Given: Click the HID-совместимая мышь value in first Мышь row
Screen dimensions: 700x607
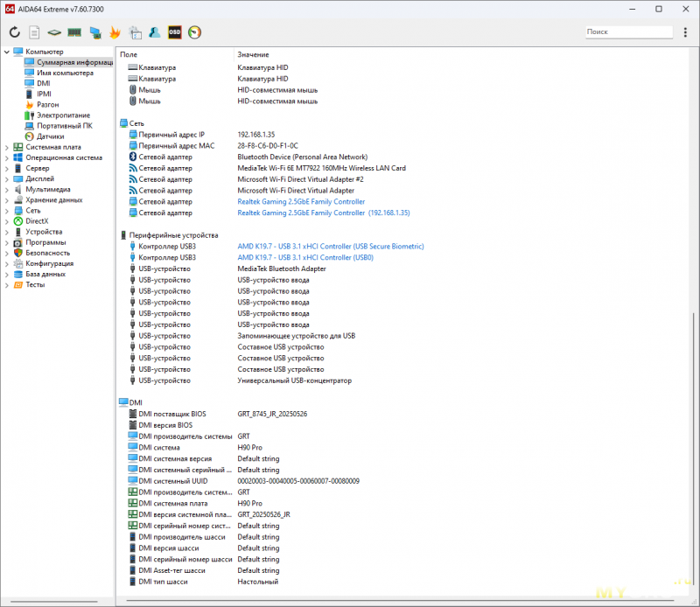Looking at the screenshot, I should (277, 90).
